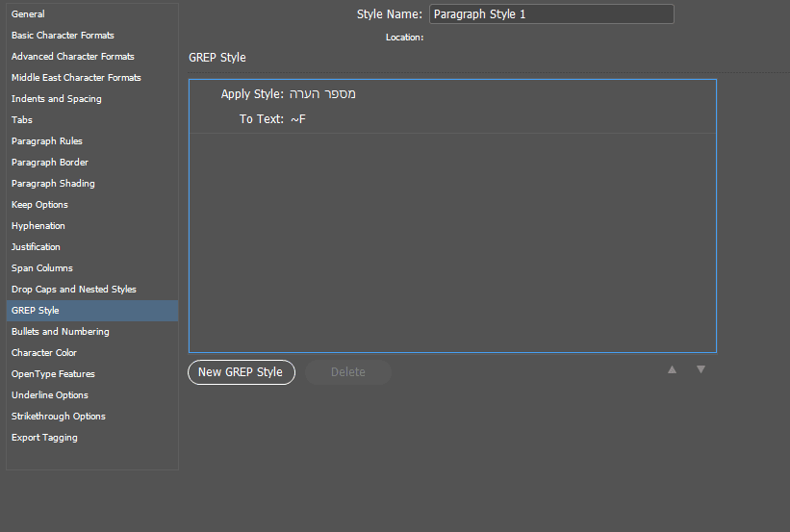Switch to Indents and Spacing
This screenshot has height=532, width=790.
(x=57, y=99)
